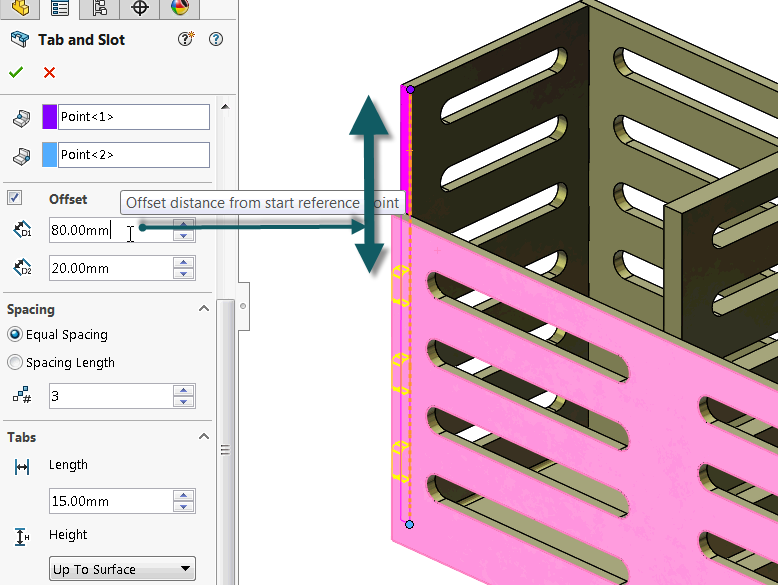This screenshot has width=778, height=585.
Task: Click the panel scrollbar up arrow
Action: (225, 107)
